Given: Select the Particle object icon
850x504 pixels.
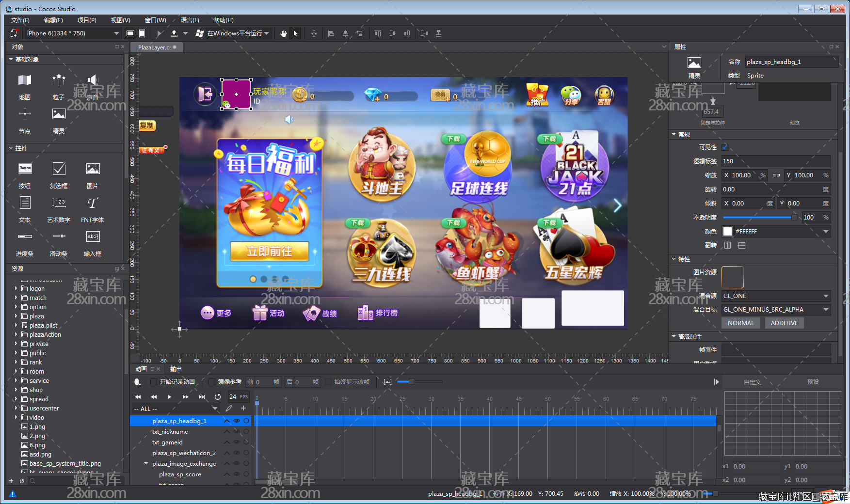Looking at the screenshot, I should 59,80.
